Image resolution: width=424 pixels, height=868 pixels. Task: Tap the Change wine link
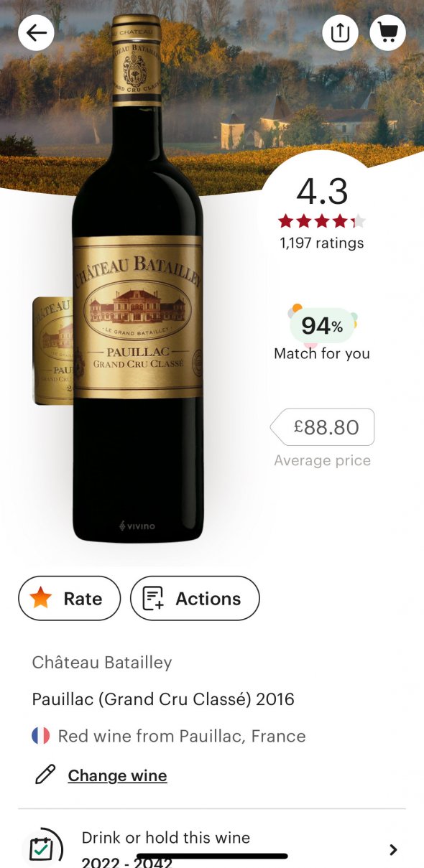click(117, 775)
